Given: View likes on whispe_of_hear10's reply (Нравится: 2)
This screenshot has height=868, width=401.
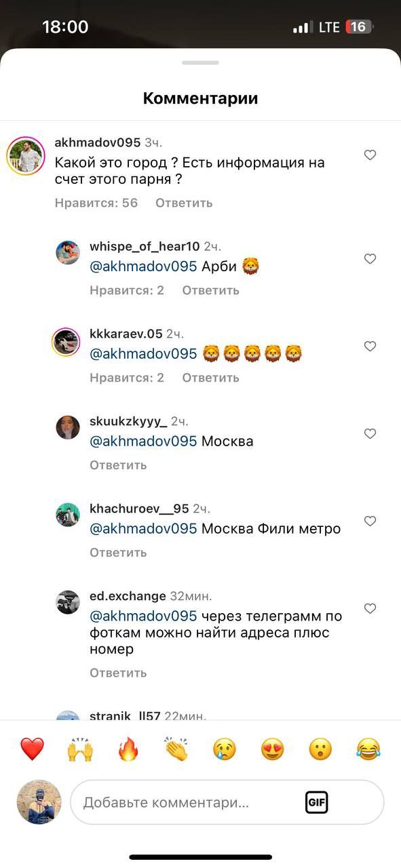Looking at the screenshot, I should (127, 290).
